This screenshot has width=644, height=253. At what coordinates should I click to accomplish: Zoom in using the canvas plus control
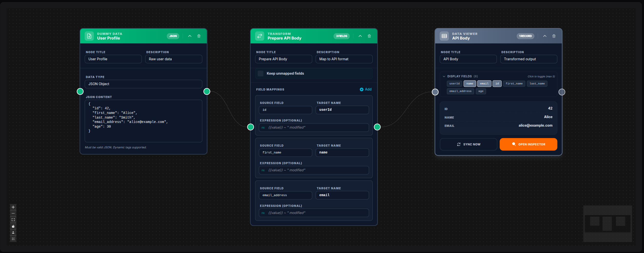pyautogui.click(x=13, y=207)
